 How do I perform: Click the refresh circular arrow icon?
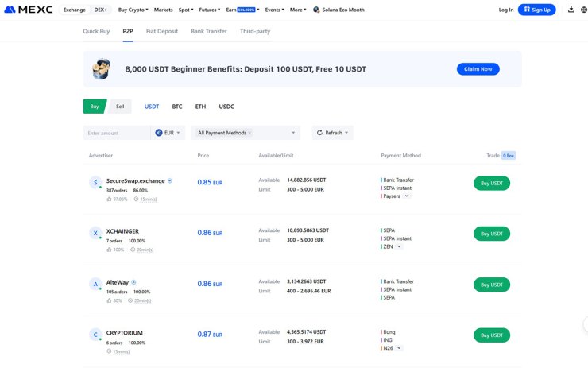pos(319,133)
